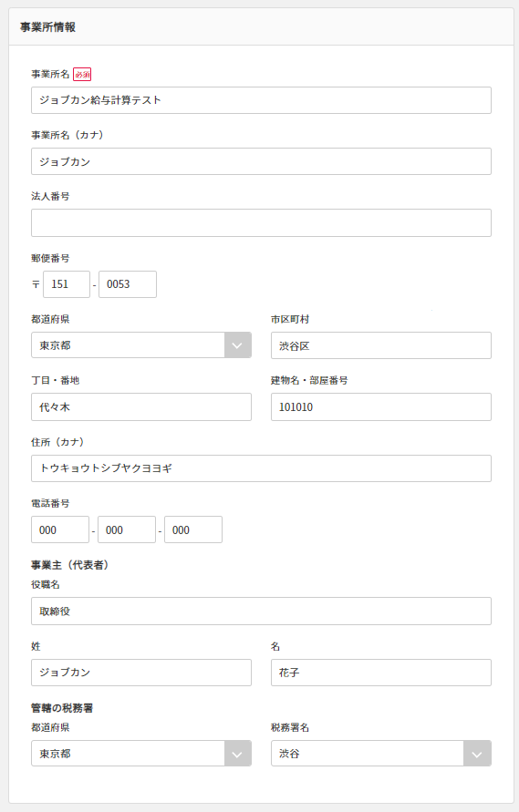Click the 丁目・番地 field with 代々木
Viewport: 519px width, 812px height.
141,407
